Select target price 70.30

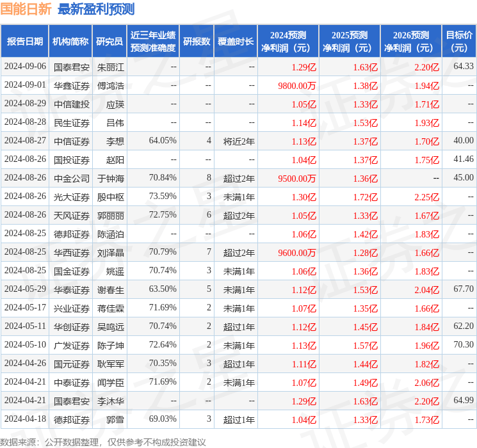(x=464, y=344)
